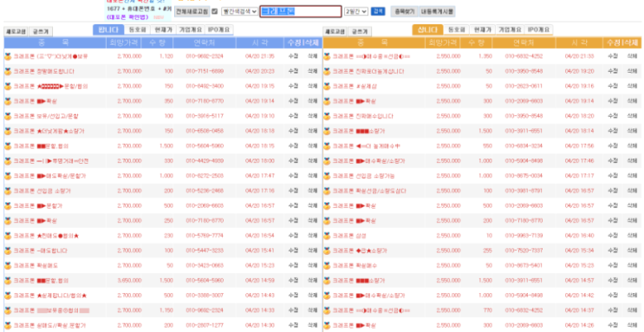Image resolution: width=644 pixels, height=332 pixels.
Task: Click medal icon in sell row 04/20 19:15
Action: tap(8, 87)
